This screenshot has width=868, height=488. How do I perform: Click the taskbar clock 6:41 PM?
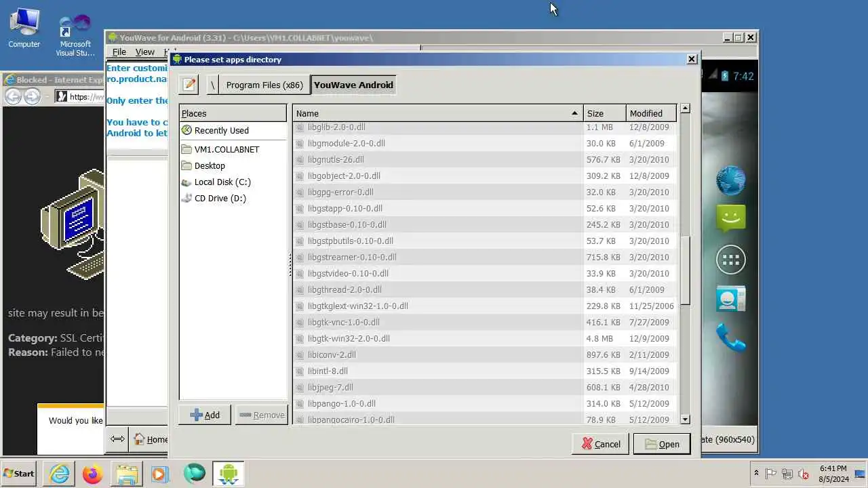point(833,468)
